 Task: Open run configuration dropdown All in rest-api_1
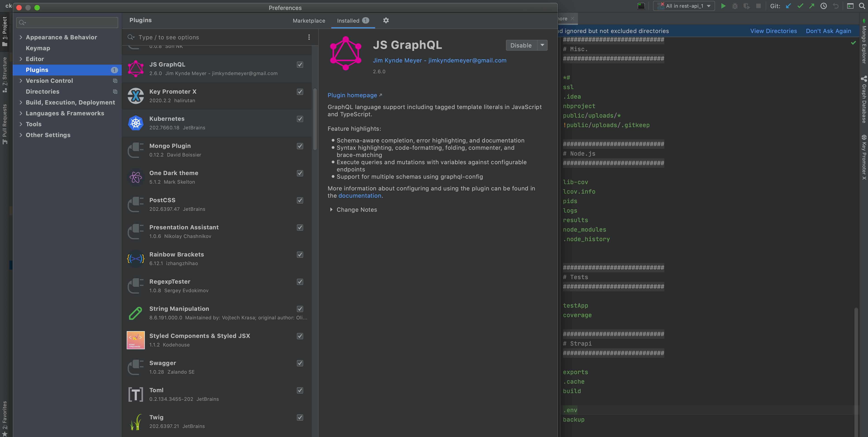684,6
